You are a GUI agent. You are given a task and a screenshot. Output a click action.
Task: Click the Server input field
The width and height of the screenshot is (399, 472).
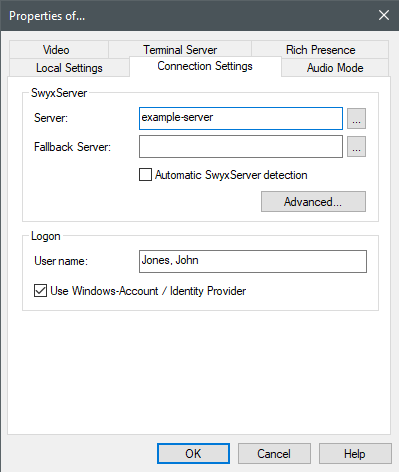click(x=241, y=118)
